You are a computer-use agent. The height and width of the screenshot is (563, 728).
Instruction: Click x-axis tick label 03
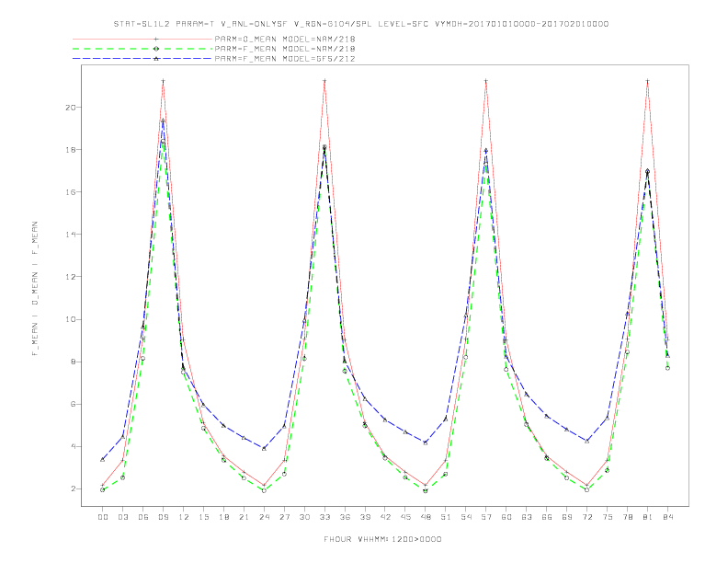(x=122, y=517)
